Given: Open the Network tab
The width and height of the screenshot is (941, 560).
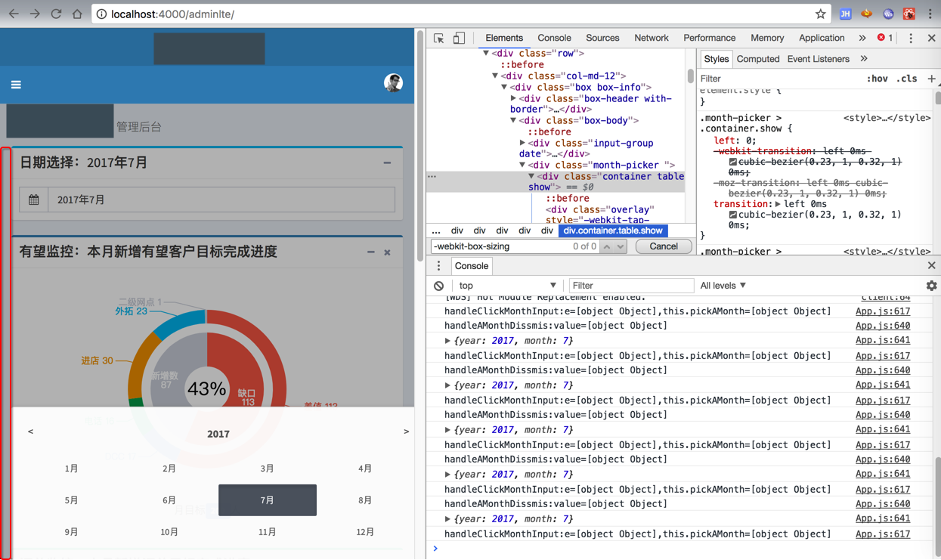Looking at the screenshot, I should [x=652, y=38].
